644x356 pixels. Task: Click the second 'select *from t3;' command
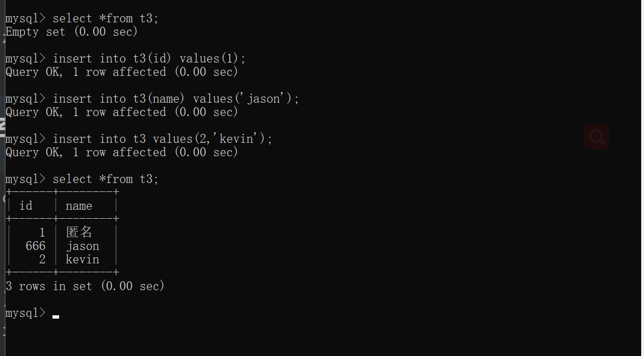point(105,179)
